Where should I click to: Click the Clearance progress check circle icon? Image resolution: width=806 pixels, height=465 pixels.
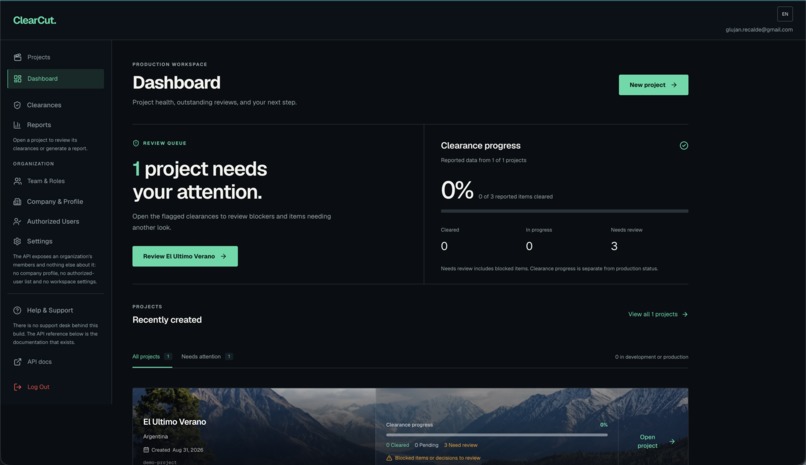pos(684,145)
